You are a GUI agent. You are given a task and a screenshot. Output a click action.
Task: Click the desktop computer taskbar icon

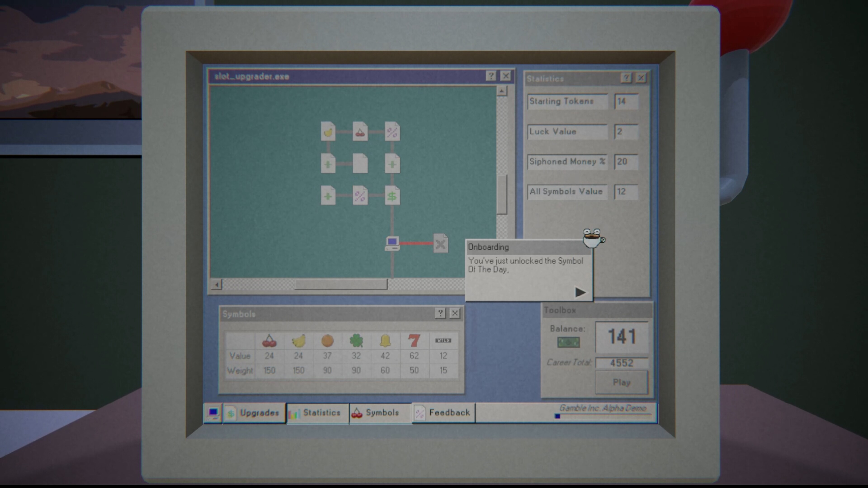coord(213,413)
